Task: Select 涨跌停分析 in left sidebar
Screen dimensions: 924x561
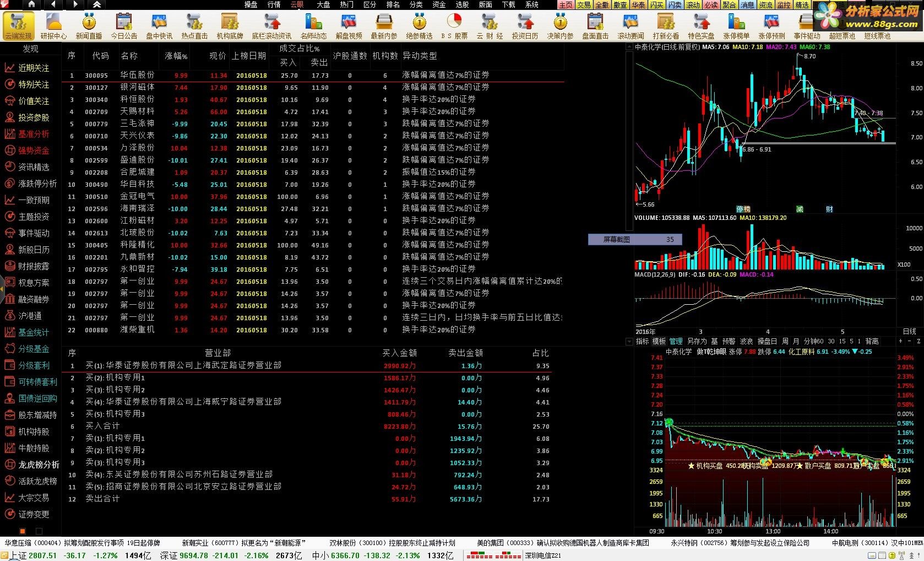Action: [37, 184]
